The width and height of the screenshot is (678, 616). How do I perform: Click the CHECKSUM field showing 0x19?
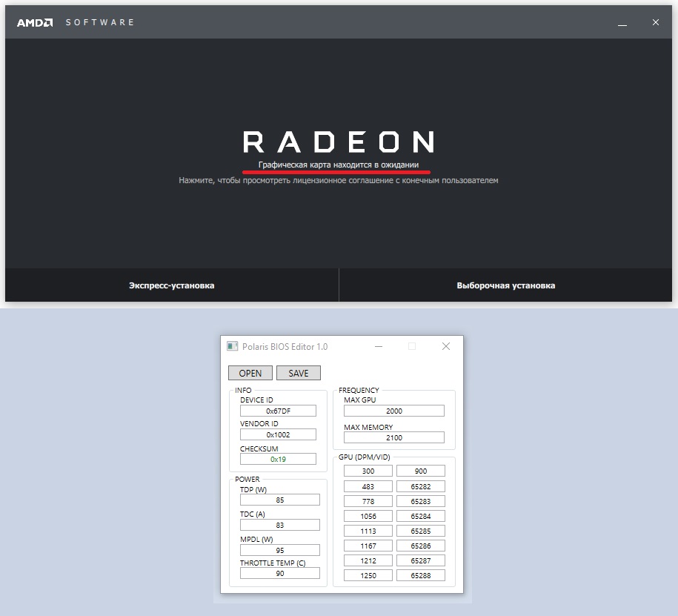click(x=278, y=459)
